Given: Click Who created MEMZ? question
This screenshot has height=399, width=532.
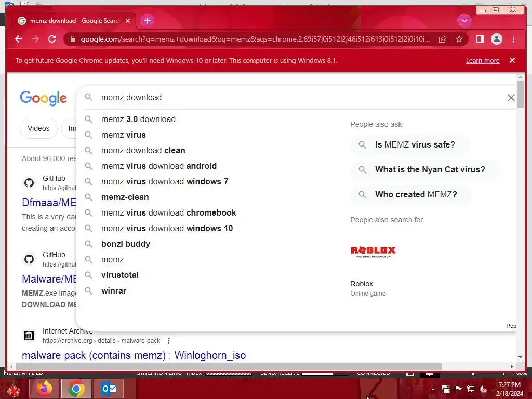Looking at the screenshot, I should pyautogui.click(x=411, y=194).
